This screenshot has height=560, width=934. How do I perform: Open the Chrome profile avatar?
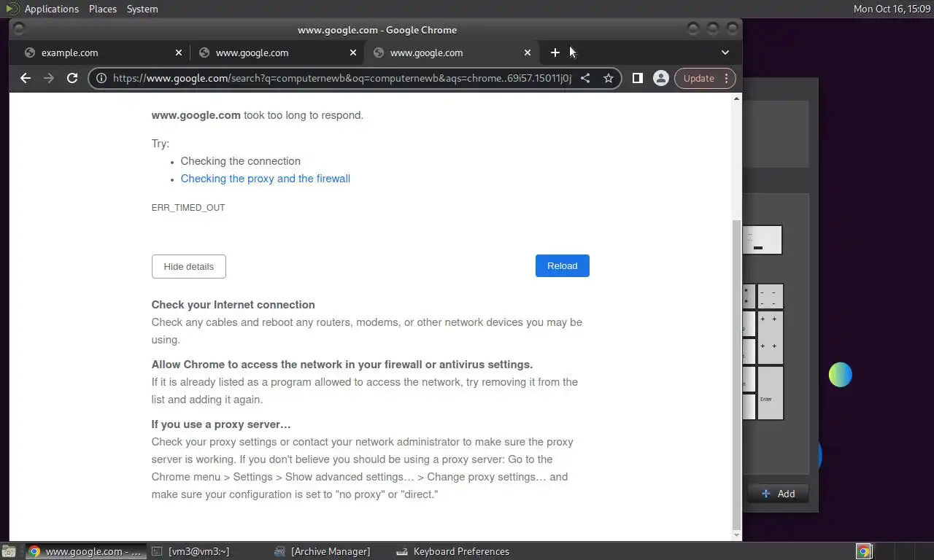tap(661, 78)
